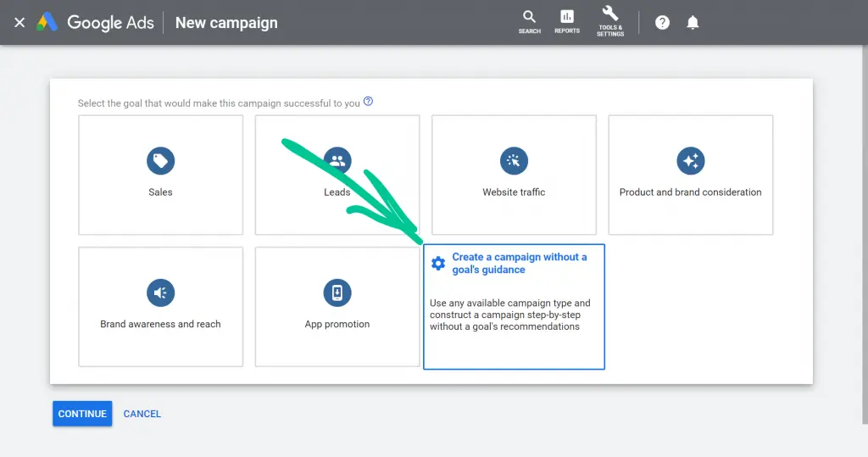Image resolution: width=868 pixels, height=457 pixels.
Task: Click the Google Ads logo
Action: tap(95, 23)
